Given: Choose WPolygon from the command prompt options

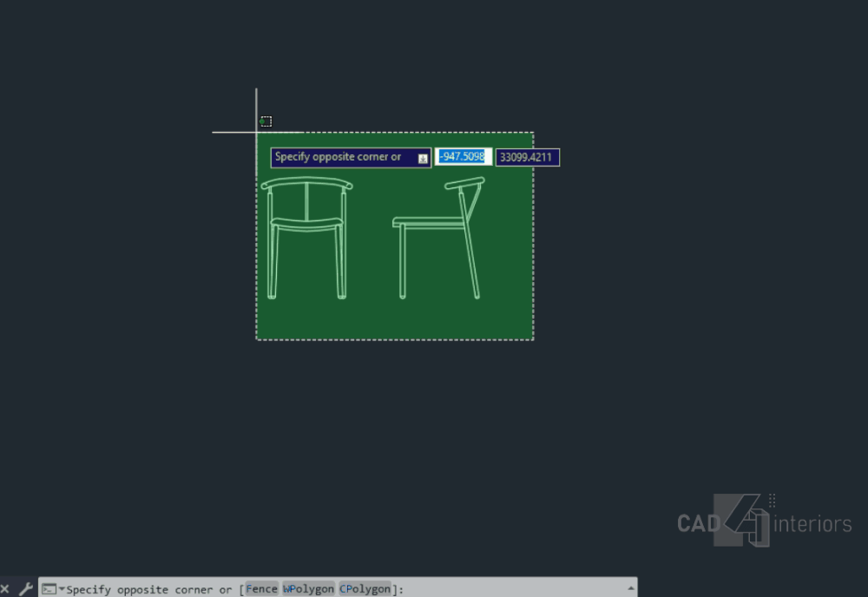Looking at the screenshot, I should [309, 588].
